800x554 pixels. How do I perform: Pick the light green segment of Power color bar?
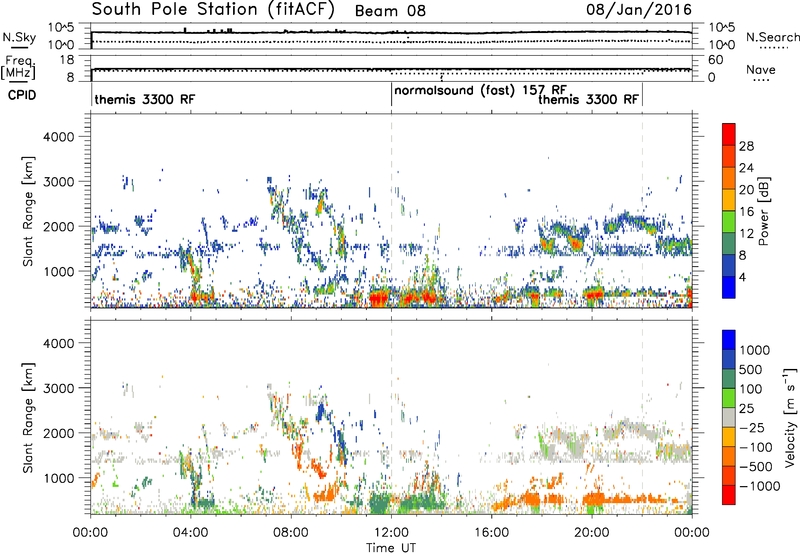tap(729, 221)
